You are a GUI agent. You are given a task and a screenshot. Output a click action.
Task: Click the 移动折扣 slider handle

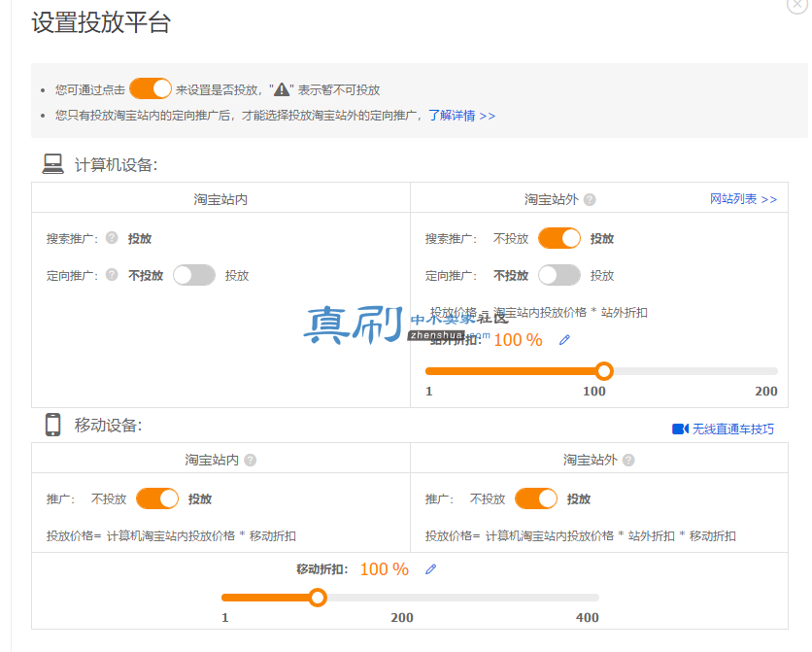tap(318, 598)
